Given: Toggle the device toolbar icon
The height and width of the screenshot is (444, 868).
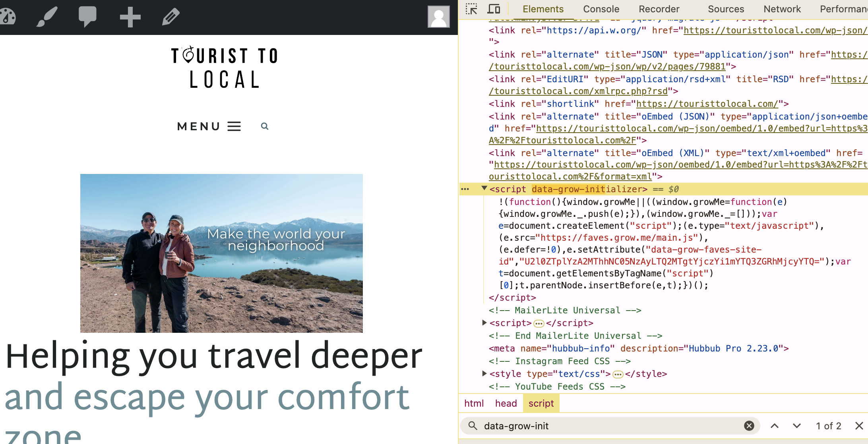Looking at the screenshot, I should point(494,9).
